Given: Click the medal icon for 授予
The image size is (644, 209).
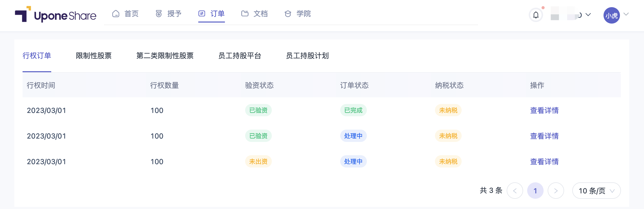Looking at the screenshot, I should pos(159,14).
